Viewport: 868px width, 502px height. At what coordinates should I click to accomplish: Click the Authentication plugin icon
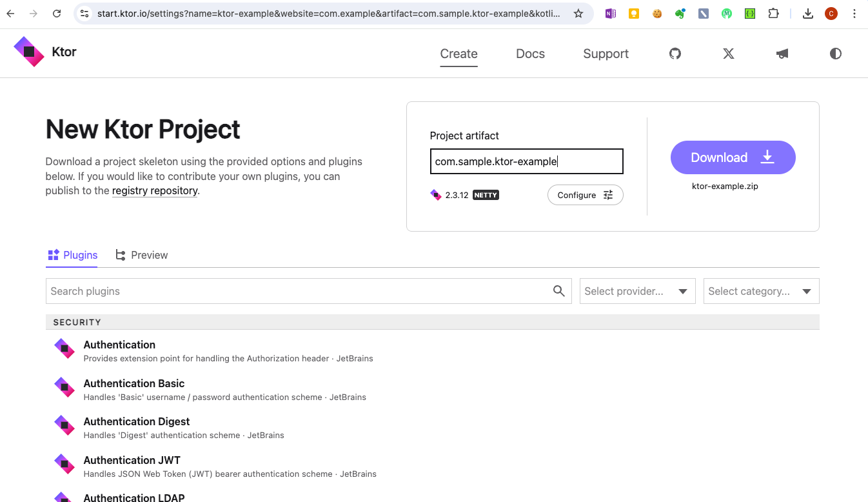click(x=64, y=348)
